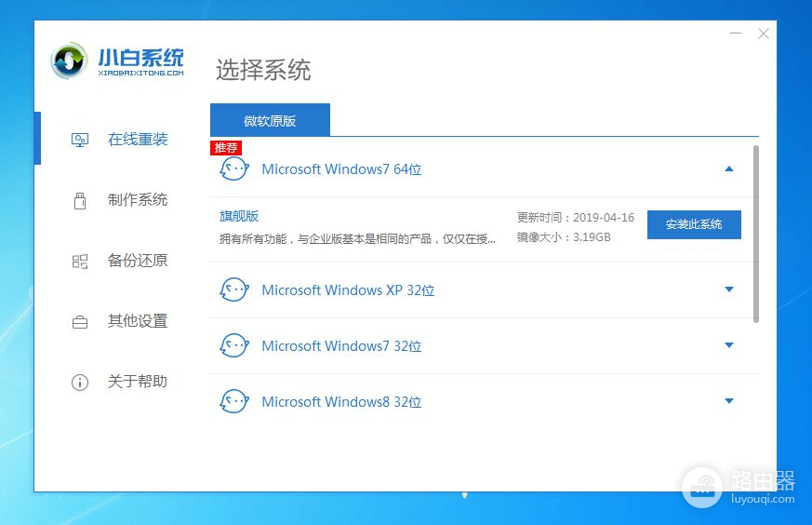
Task: Click the backup grid icon beside 备份还原
Action: click(80, 261)
